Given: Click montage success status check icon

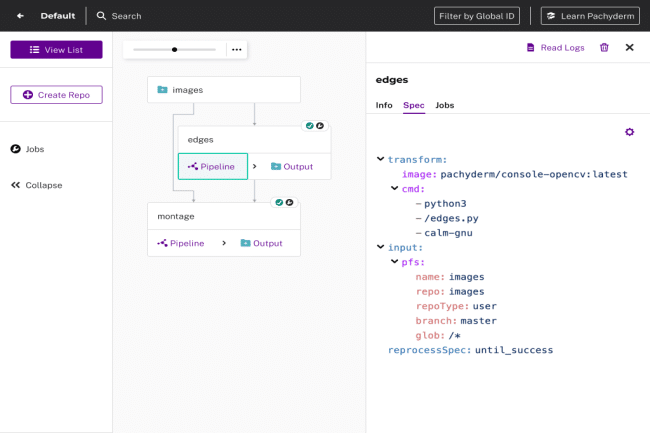Looking at the screenshot, I should [x=279, y=202].
